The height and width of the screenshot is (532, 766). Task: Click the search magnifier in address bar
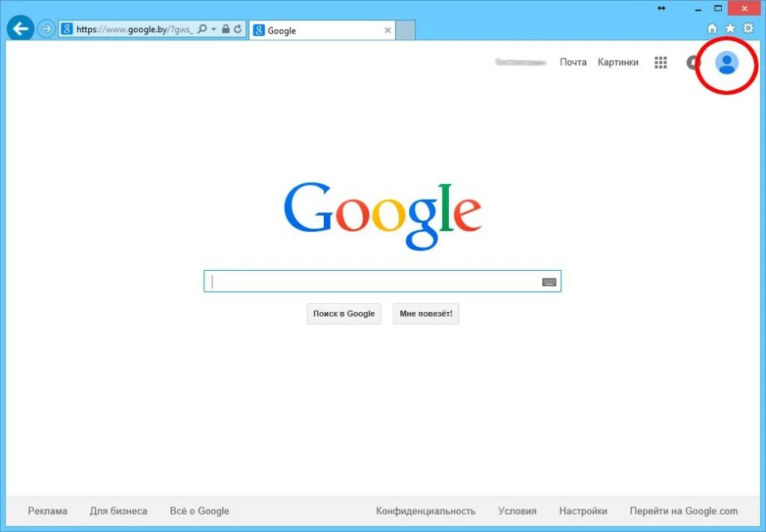[202, 29]
